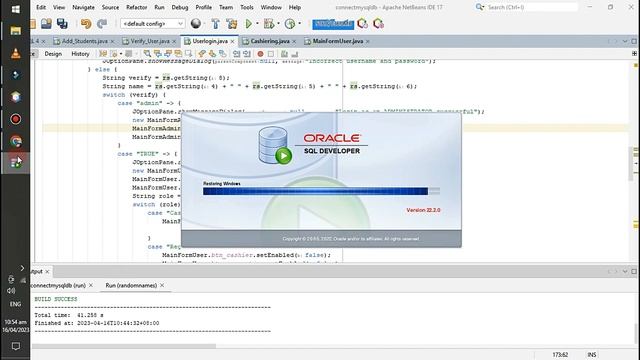
Task: Click the Clean and Build Project icon
Action: [232, 24]
